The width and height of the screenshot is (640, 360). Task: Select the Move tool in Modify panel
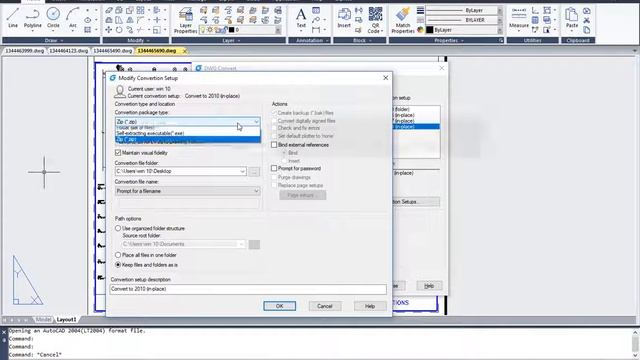point(109,30)
